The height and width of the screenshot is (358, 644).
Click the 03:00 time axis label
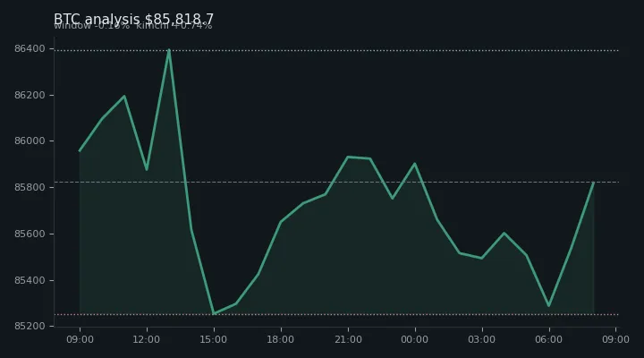(x=482, y=339)
